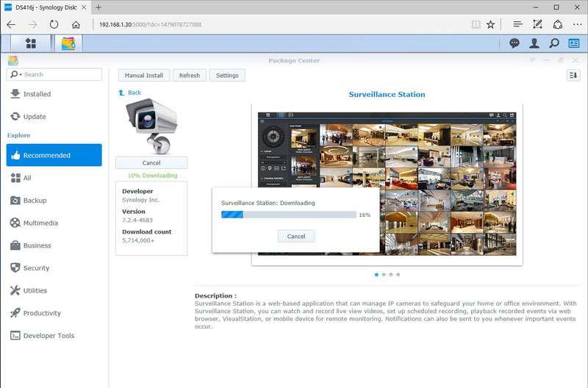Go Back to the package list

(130, 93)
